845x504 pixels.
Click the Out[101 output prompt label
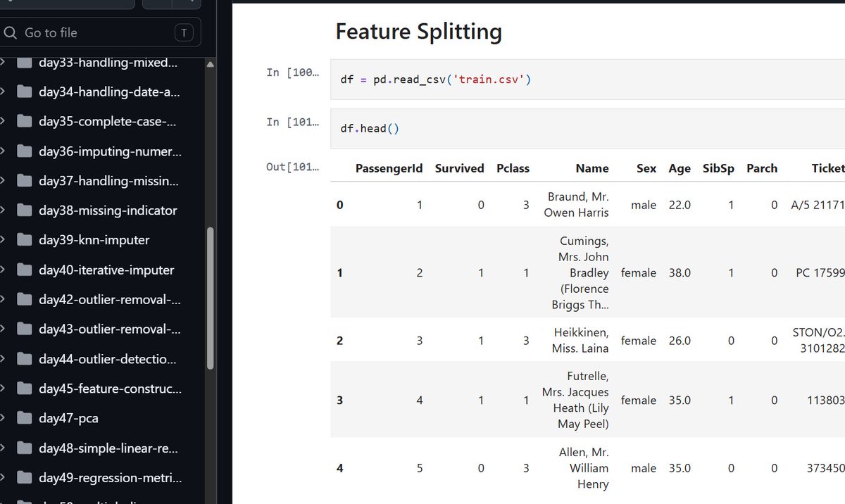[292, 167]
